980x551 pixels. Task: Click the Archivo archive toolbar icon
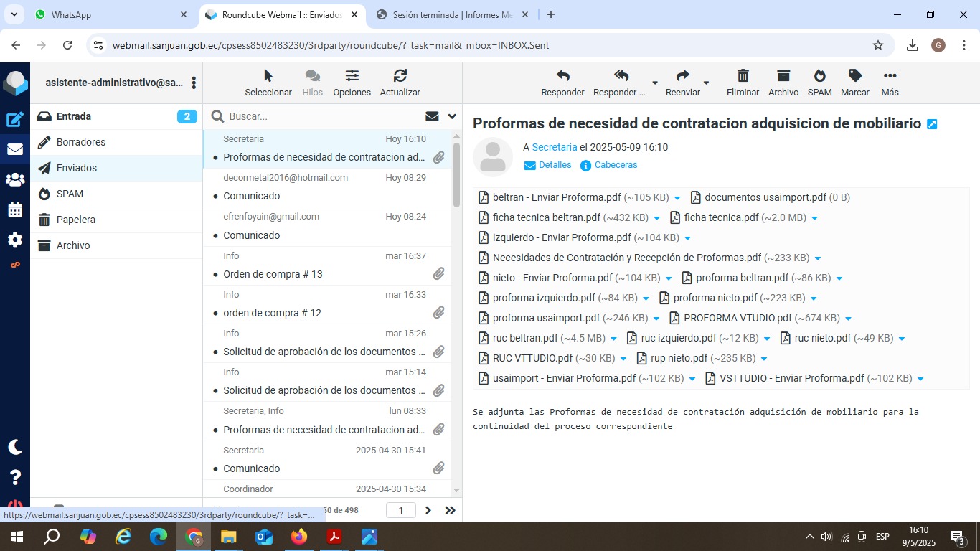click(x=783, y=76)
